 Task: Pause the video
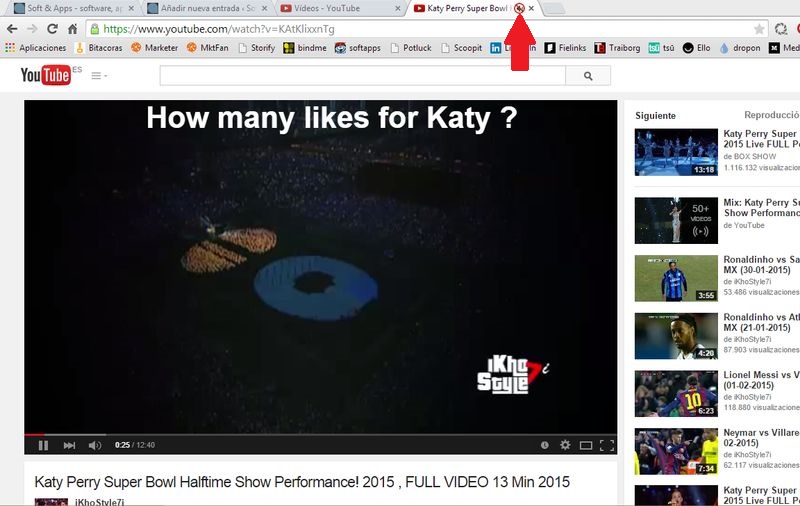(43, 445)
